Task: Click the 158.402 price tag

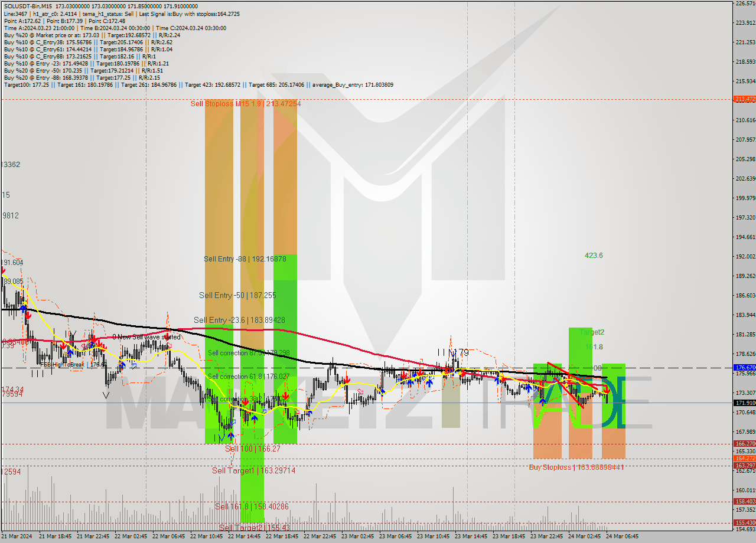Action: tap(744, 501)
